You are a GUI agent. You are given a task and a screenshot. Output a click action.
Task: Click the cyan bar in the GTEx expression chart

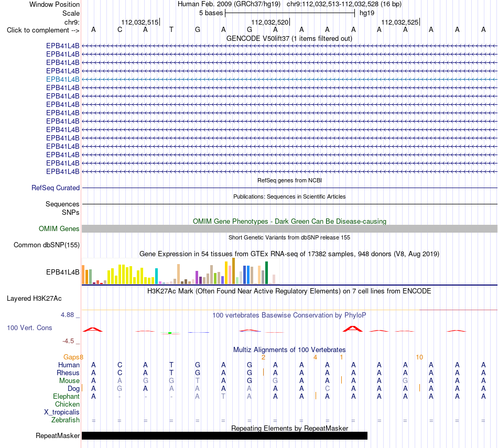coord(156,276)
